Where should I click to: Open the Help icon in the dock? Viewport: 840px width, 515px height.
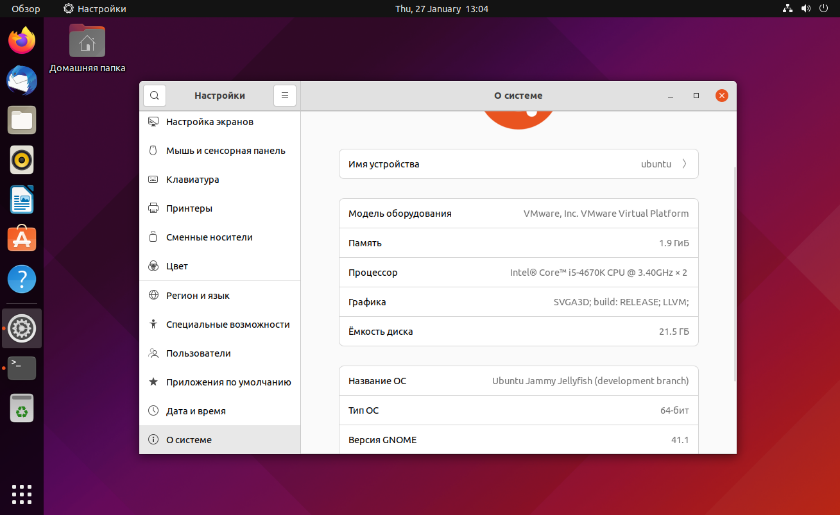pyautogui.click(x=21, y=279)
